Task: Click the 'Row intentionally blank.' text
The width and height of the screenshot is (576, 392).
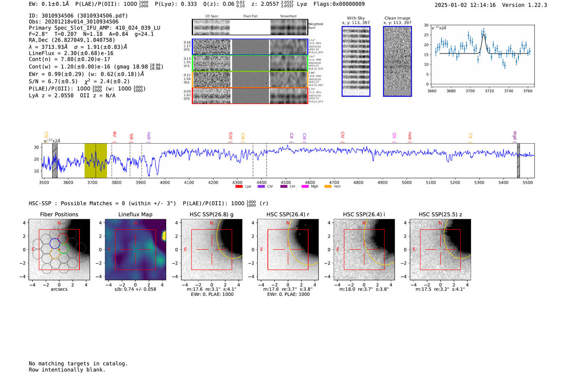Action: tap(67, 370)
